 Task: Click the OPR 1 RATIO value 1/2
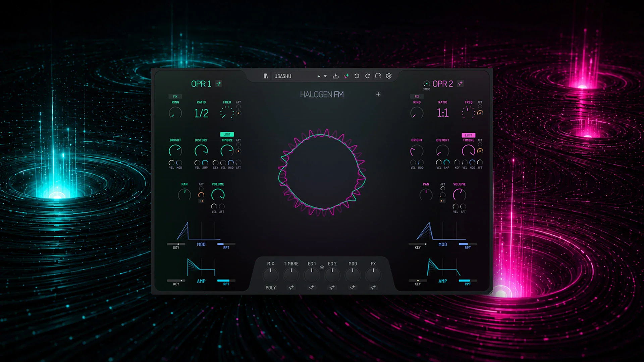pos(201,113)
